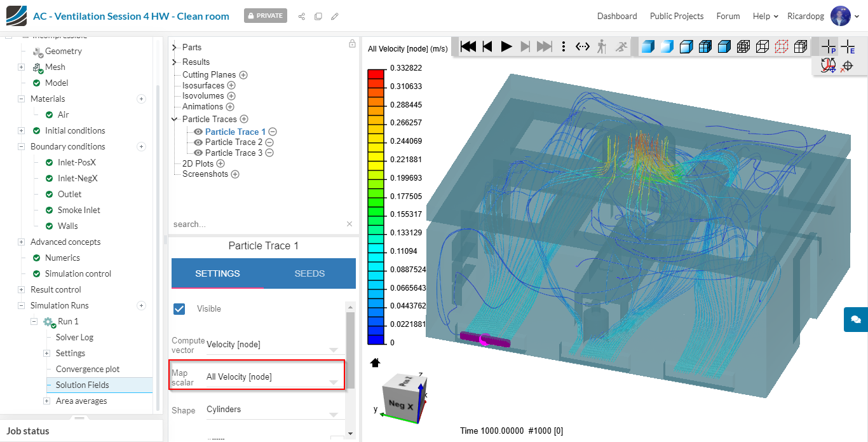Open the Map scalar dropdown

coord(271,377)
